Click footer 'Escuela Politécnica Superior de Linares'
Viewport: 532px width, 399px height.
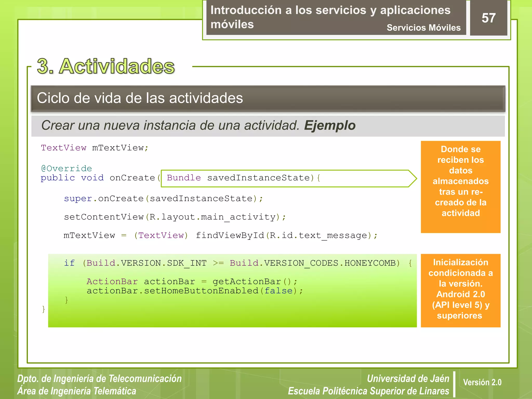[x=369, y=391]
